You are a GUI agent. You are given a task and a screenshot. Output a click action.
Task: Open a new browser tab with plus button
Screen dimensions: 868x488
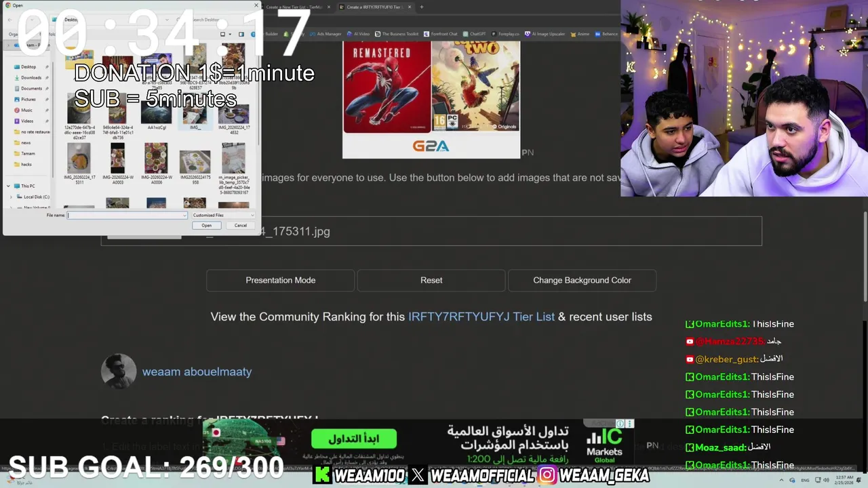(421, 7)
